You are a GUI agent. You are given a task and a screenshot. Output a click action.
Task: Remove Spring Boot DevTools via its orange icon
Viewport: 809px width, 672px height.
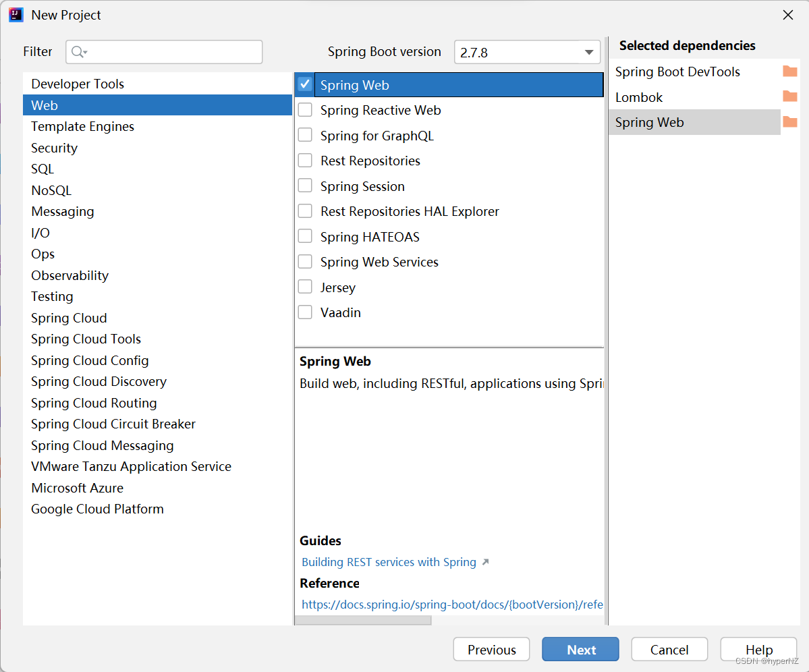pos(790,71)
